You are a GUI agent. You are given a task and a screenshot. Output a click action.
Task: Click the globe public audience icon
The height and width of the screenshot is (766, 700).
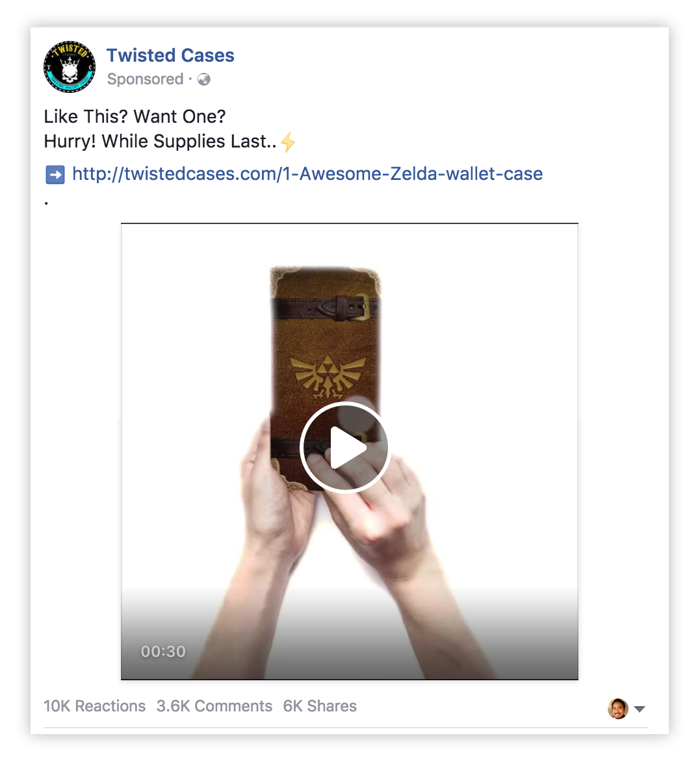coord(204,79)
